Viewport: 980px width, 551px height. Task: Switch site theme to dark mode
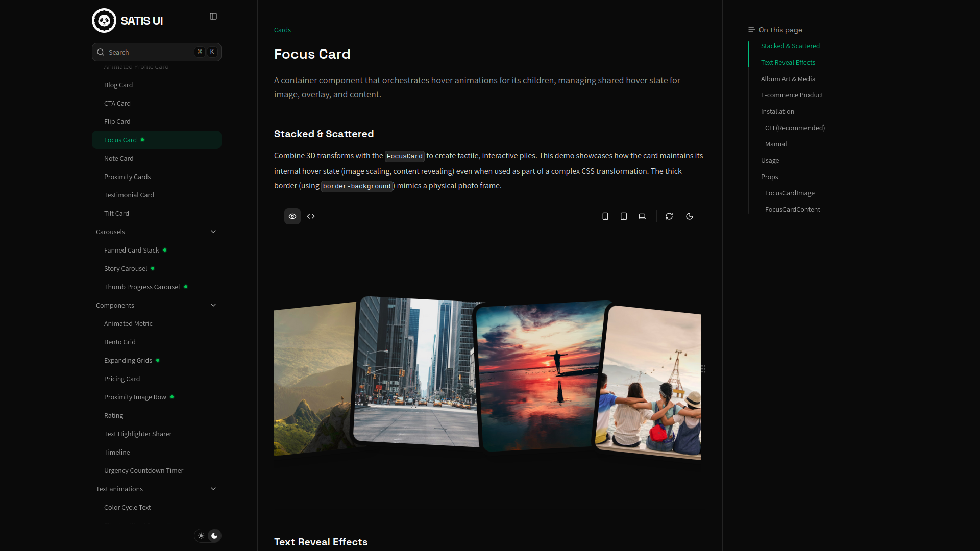click(214, 536)
